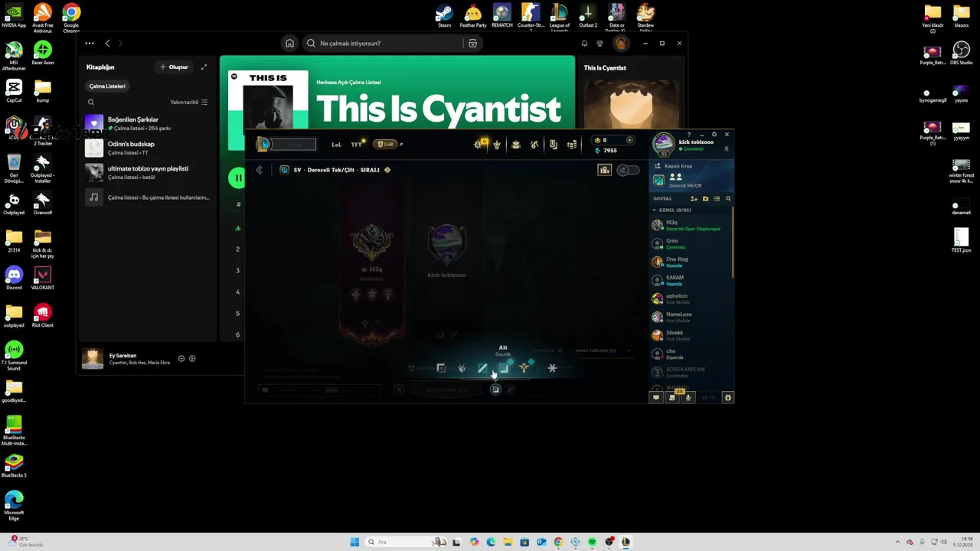Open the Windows Start button
Screen dimensions: 980x551
click(x=354, y=542)
